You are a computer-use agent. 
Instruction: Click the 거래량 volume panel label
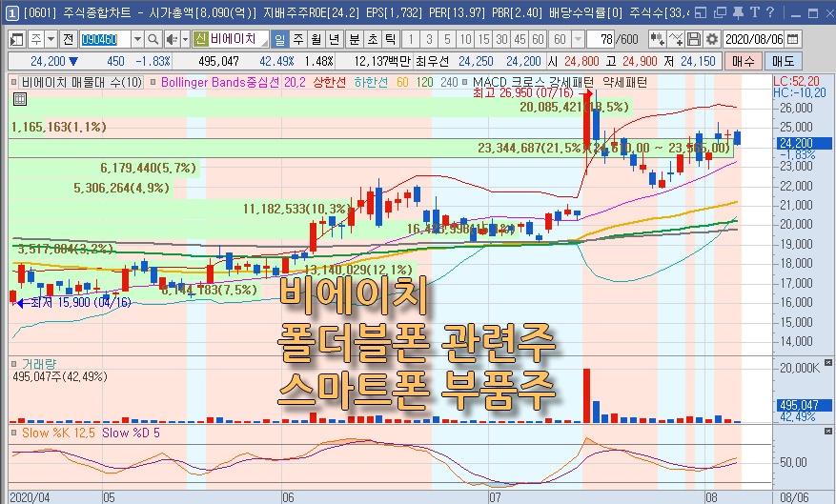coord(39,364)
